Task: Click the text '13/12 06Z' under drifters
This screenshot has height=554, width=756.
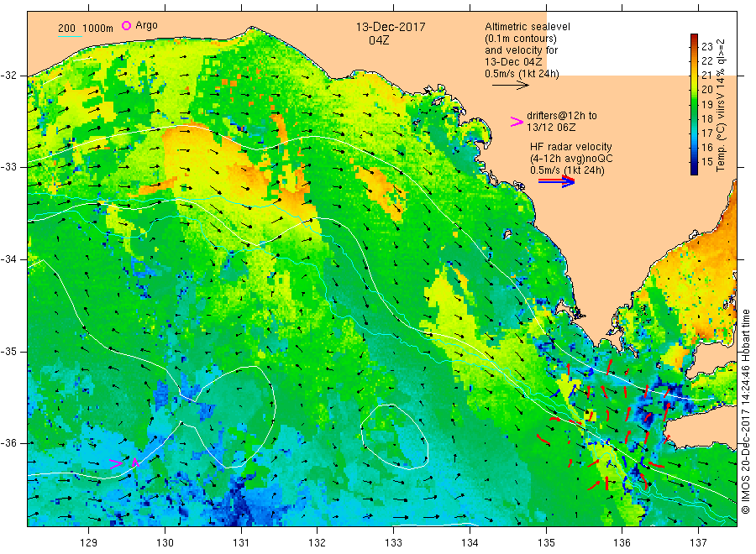Action: 551,128
